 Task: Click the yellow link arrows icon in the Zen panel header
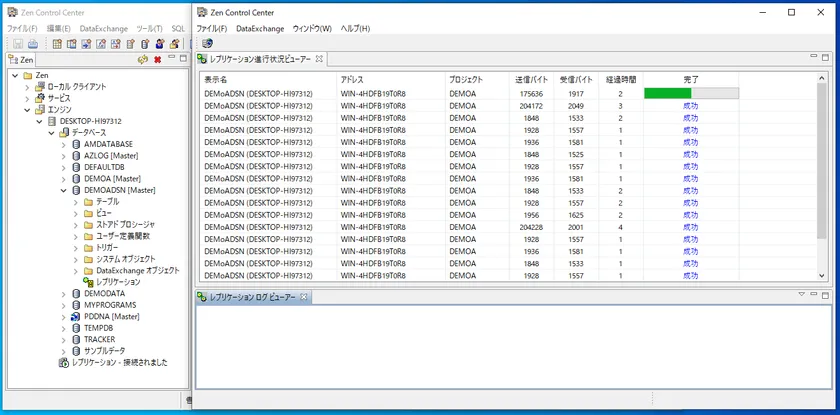pos(143,60)
